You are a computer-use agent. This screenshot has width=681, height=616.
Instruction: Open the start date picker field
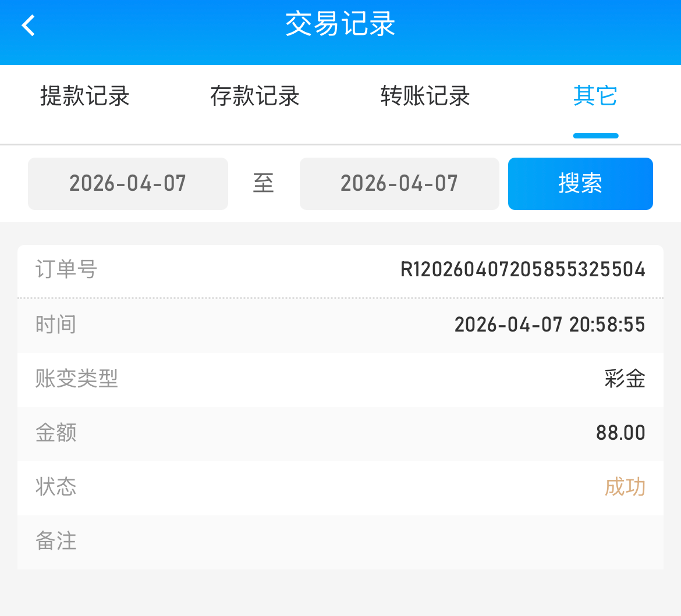pos(128,184)
